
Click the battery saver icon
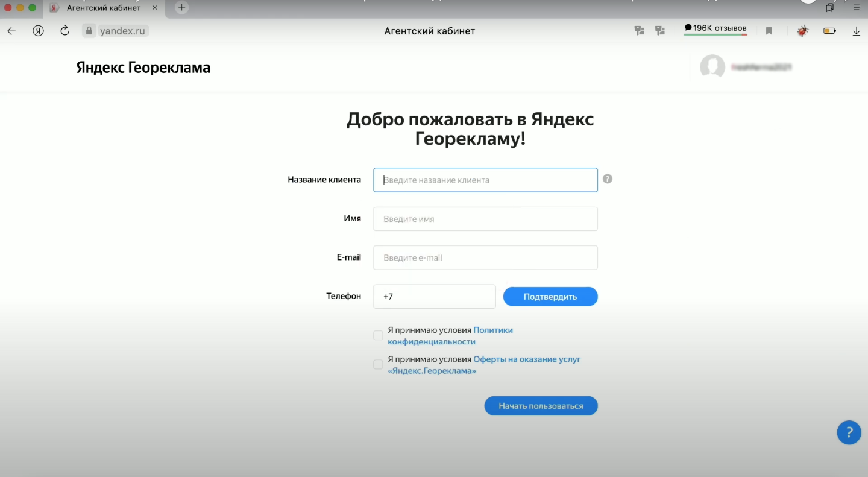tap(830, 31)
